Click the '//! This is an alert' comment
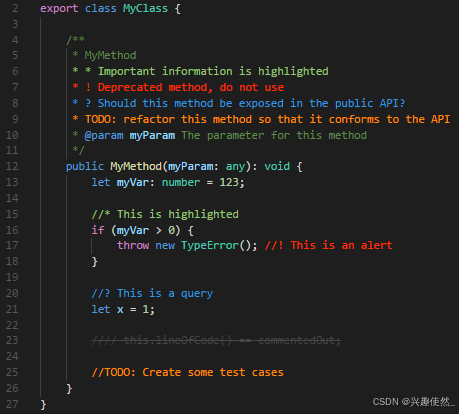Screen dimensions: 459x414 (329, 245)
